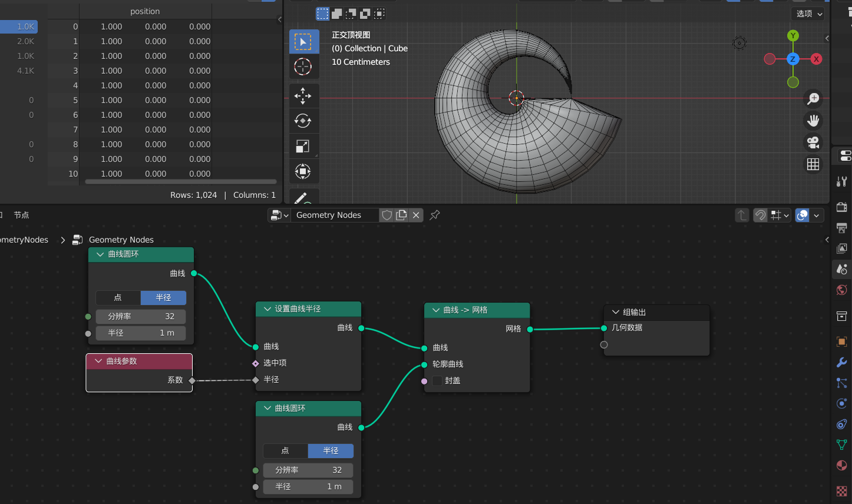This screenshot has height=504, width=852.
Task: Activate the Rotate tool
Action: pyautogui.click(x=303, y=121)
